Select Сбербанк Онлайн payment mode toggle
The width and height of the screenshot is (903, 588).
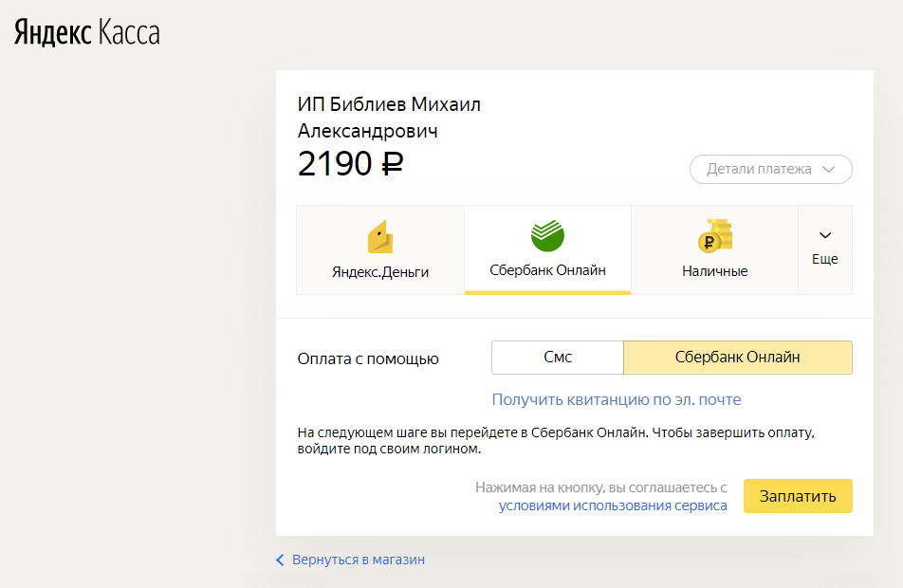738,358
